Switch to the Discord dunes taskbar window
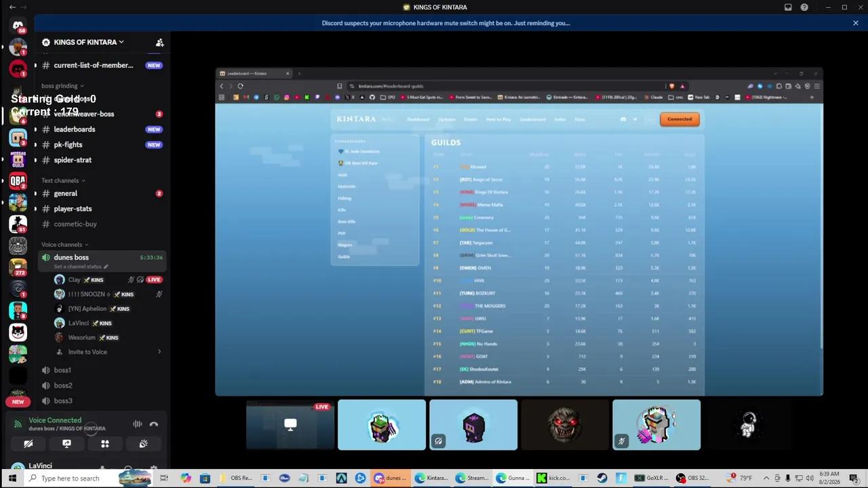The width and height of the screenshot is (868, 488). 391,479
